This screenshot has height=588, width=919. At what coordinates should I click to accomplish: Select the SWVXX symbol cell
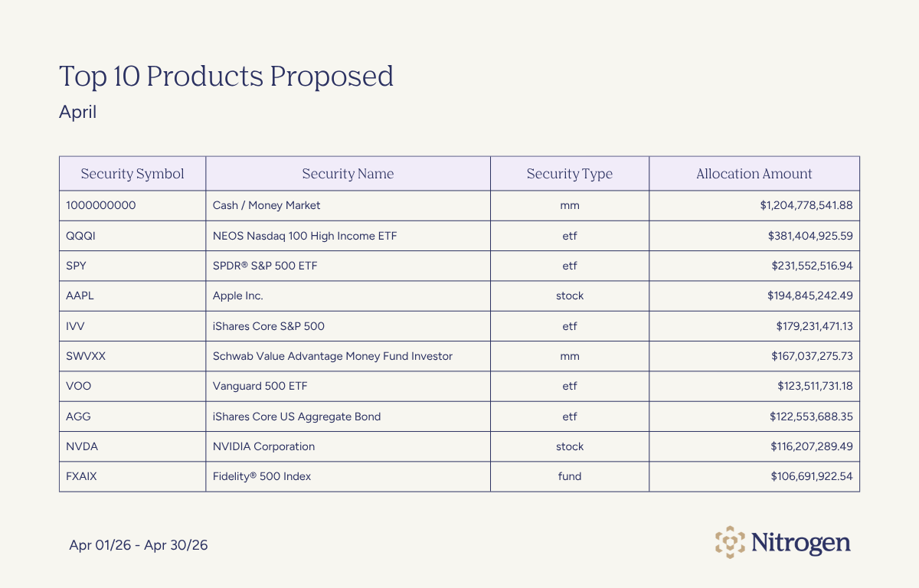[132, 356]
